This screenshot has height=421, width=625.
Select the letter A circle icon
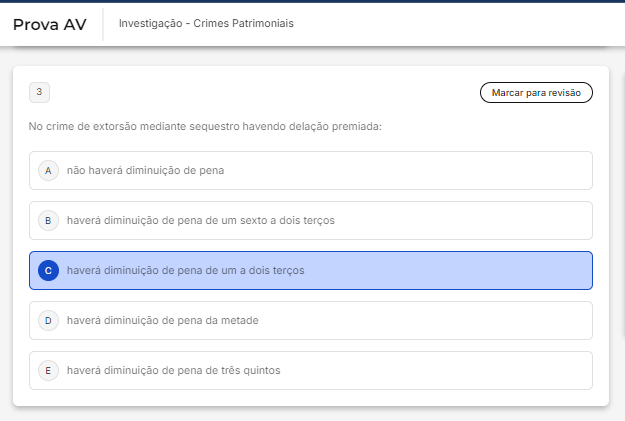coord(47,170)
